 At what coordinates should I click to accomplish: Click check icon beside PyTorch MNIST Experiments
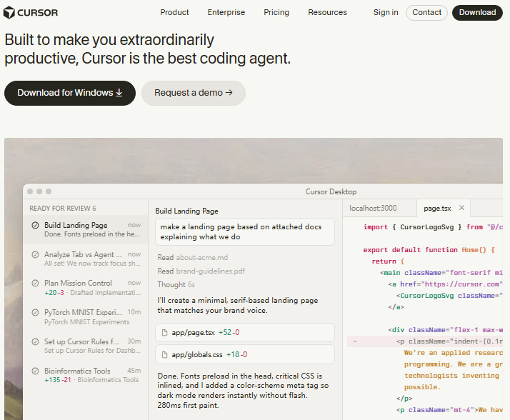click(x=35, y=312)
